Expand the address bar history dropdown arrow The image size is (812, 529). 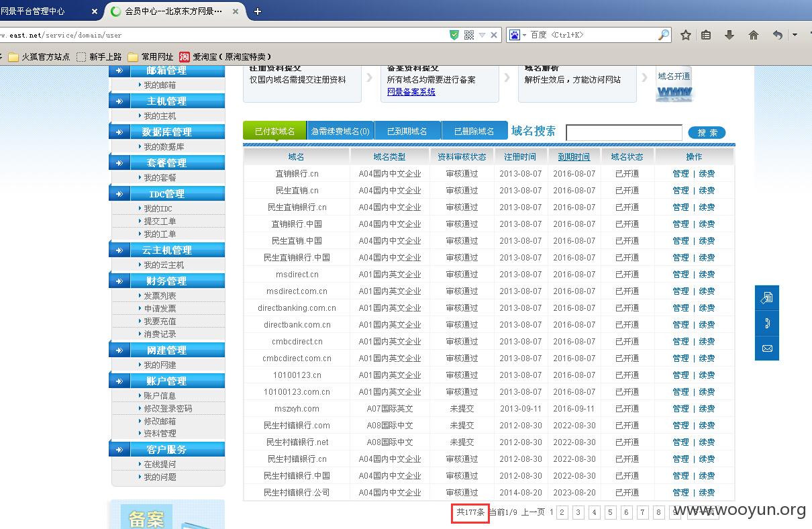482,35
